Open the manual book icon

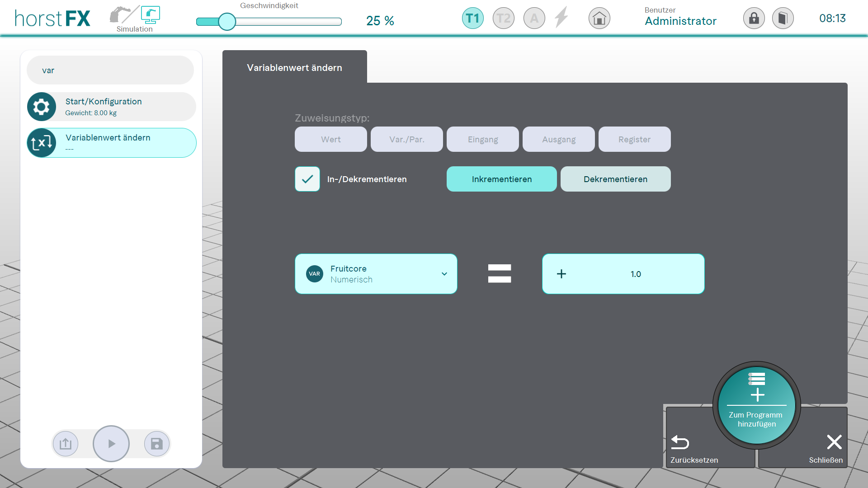[783, 19]
